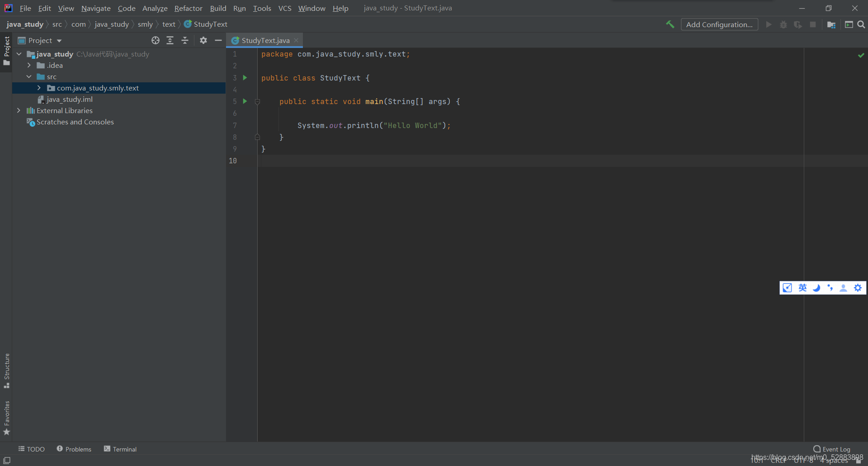868x466 pixels.
Task: Toggle Favorites tool window side tab
Action: coord(6,418)
